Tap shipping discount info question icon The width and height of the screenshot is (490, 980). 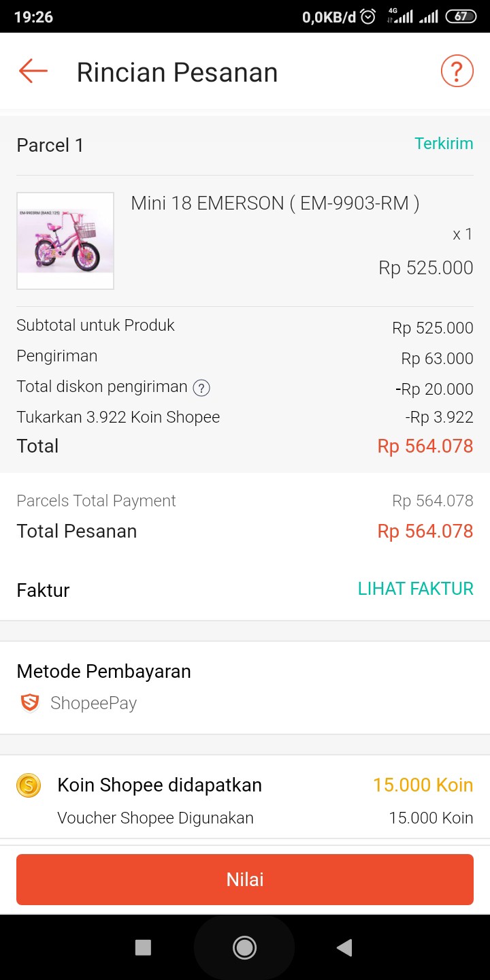201,388
